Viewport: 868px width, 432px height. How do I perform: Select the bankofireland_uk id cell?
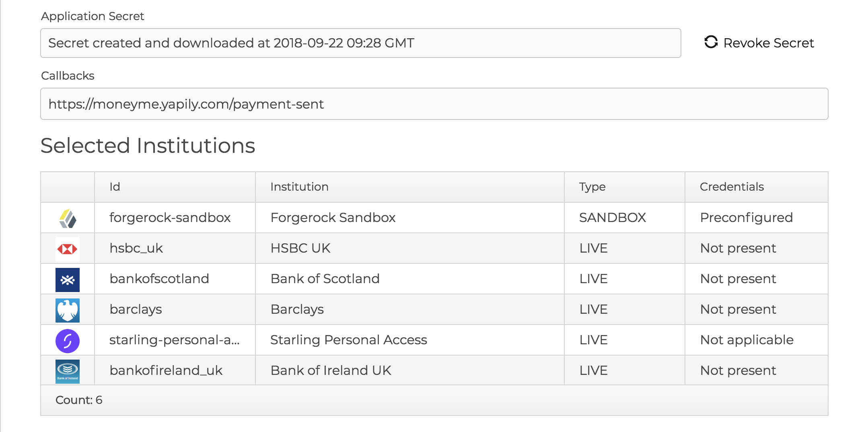[x=175, y=370]
